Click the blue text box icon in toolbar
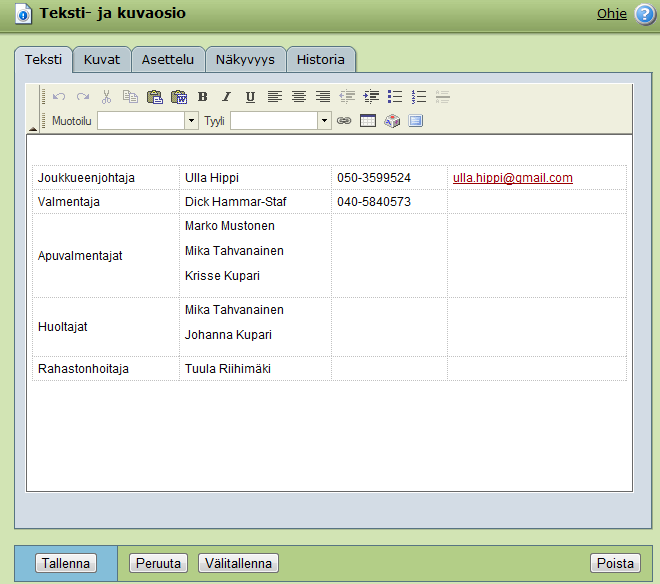660x584 pixels. (415, 121)
